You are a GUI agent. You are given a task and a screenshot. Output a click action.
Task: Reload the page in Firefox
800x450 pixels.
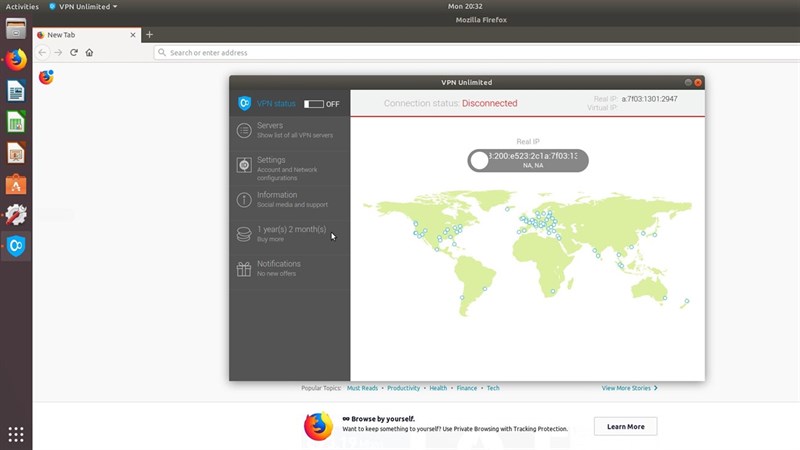[x=74, y=53]
